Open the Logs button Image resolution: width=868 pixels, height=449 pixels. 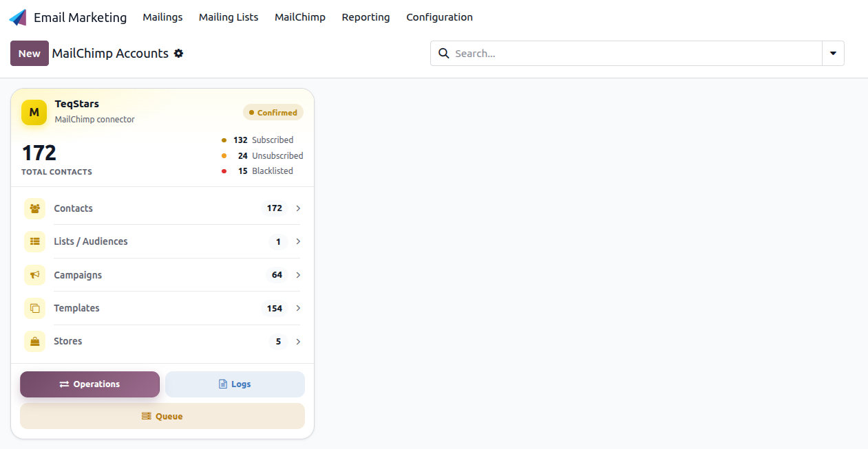point(235,384)
